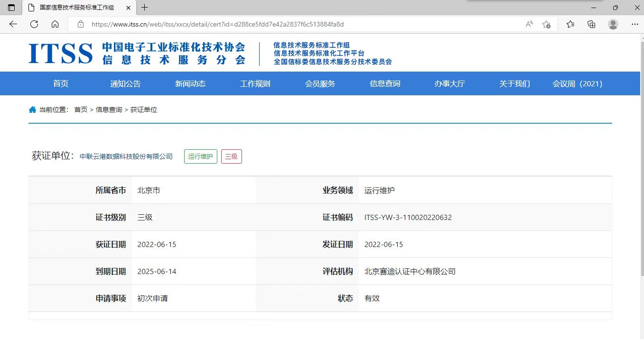Click the 到期日期 value 2025-06-14

157,272
